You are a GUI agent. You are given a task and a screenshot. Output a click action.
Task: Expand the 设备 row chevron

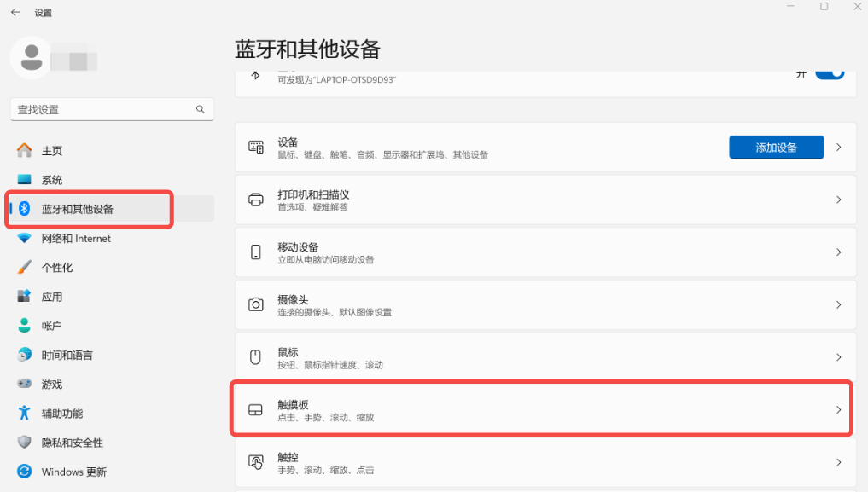(x=838, y=148)
